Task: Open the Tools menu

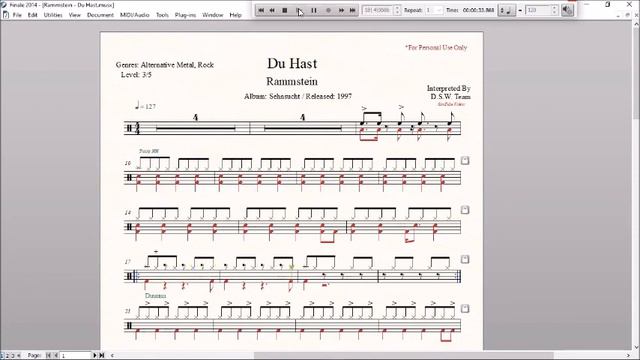Action: [x=162, y=15]
